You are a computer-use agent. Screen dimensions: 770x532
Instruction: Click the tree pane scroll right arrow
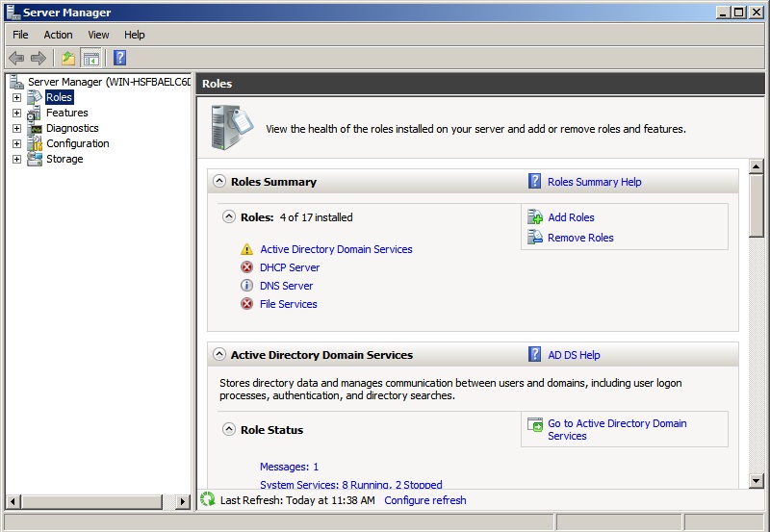pos(183,501)
